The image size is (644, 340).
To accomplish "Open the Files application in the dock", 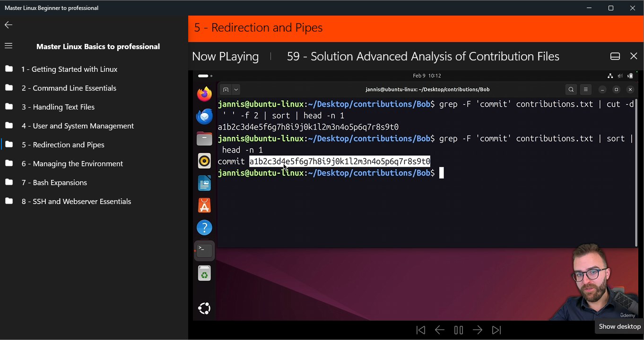I will (x=204, y=138).
